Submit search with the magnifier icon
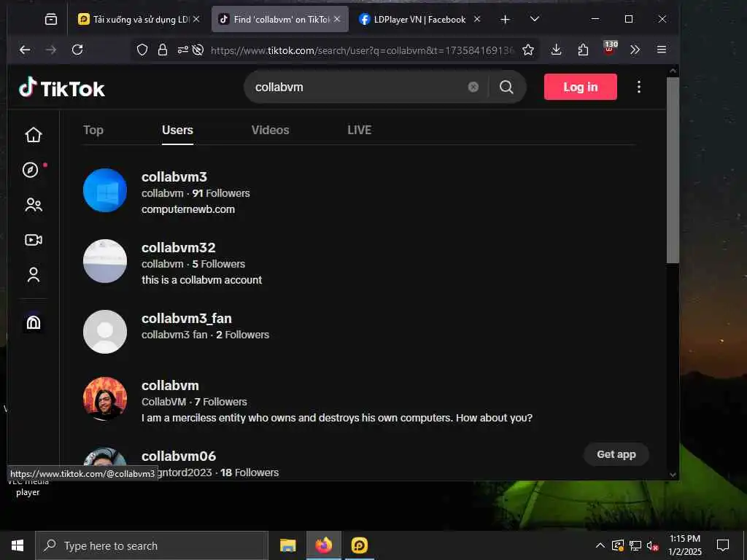Viewport: 747px width, 560px height. click(506, 87)
